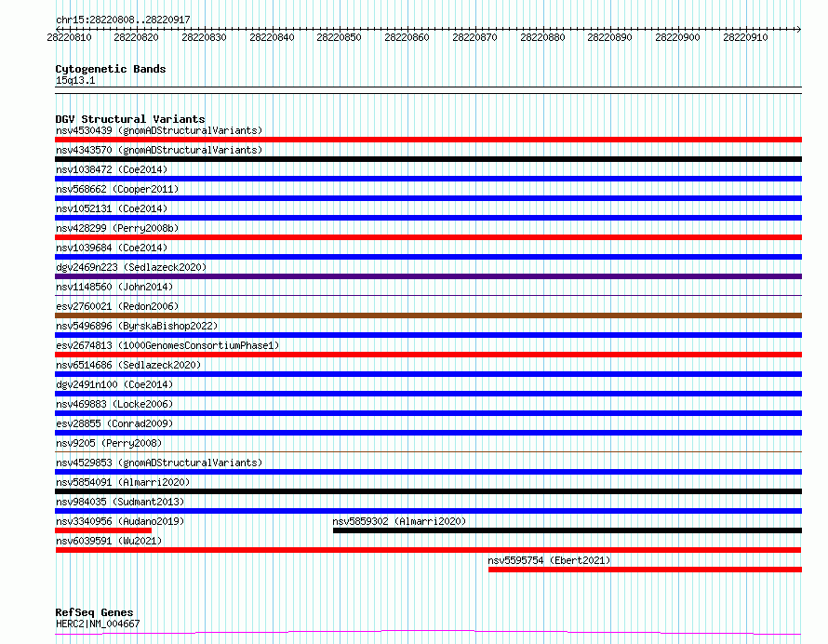This screenshot has height=644, width=828.
Task: Select nsv5859302 (Almarri2020) label
Action: 399,521
